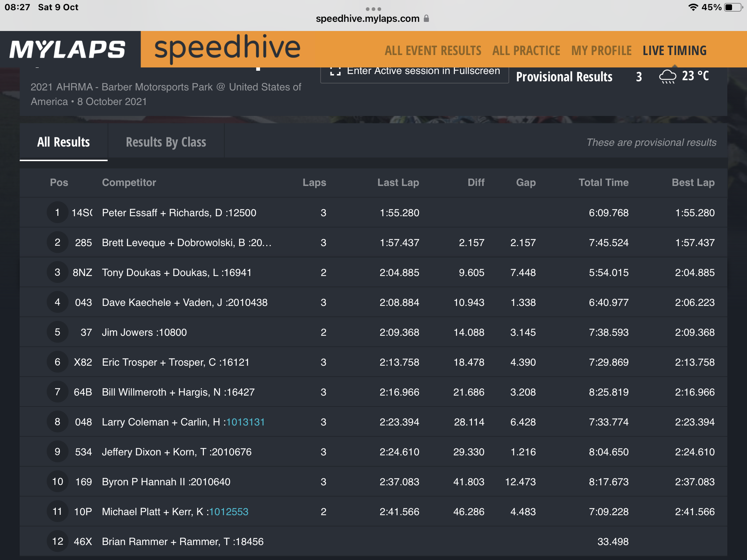Click bike number X82
Screen dimensions: 747x560
(83, 362)
